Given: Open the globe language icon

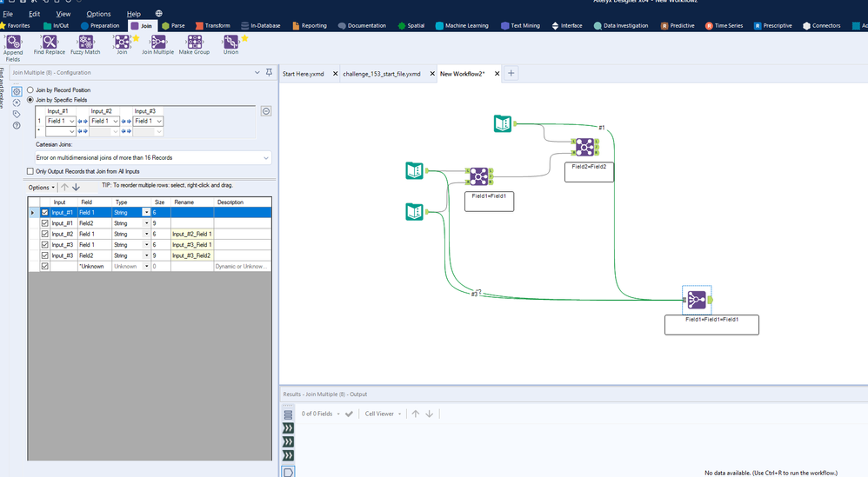Looking at the screenshot, I should (159, 13).
